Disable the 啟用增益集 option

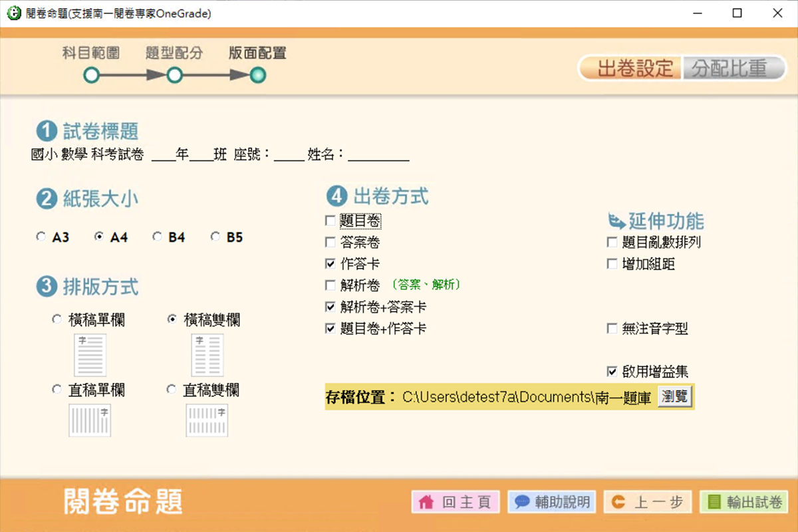tap(612, 372)
